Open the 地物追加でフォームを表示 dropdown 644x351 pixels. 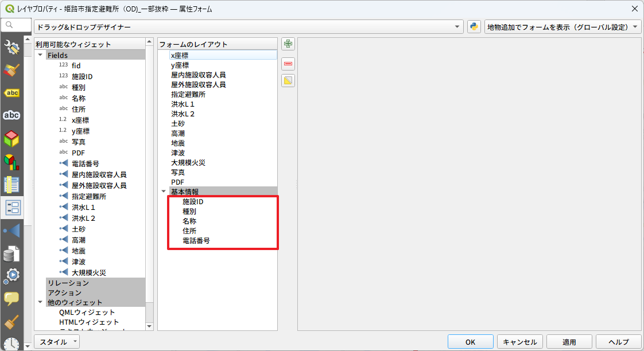562,27
